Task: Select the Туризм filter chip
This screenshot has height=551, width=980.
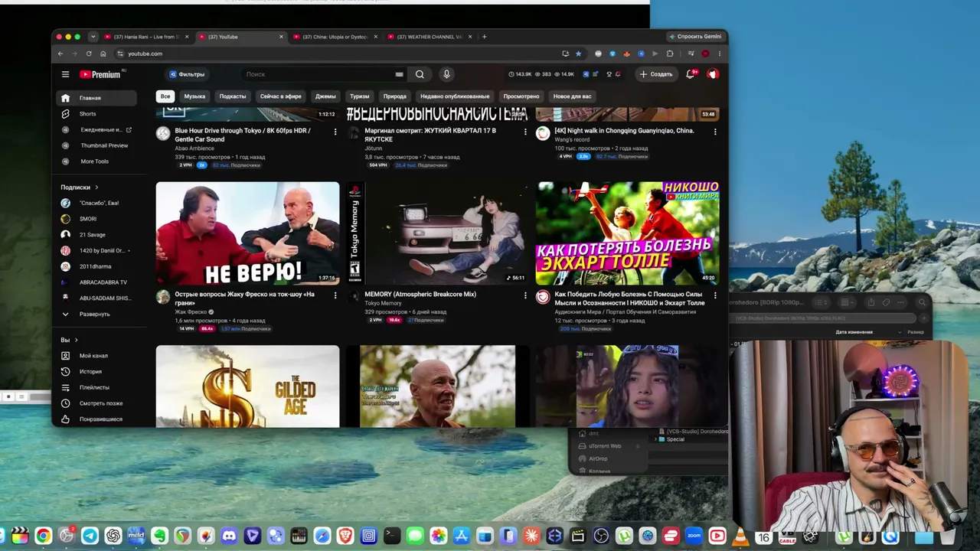Action: click(359, 96)
